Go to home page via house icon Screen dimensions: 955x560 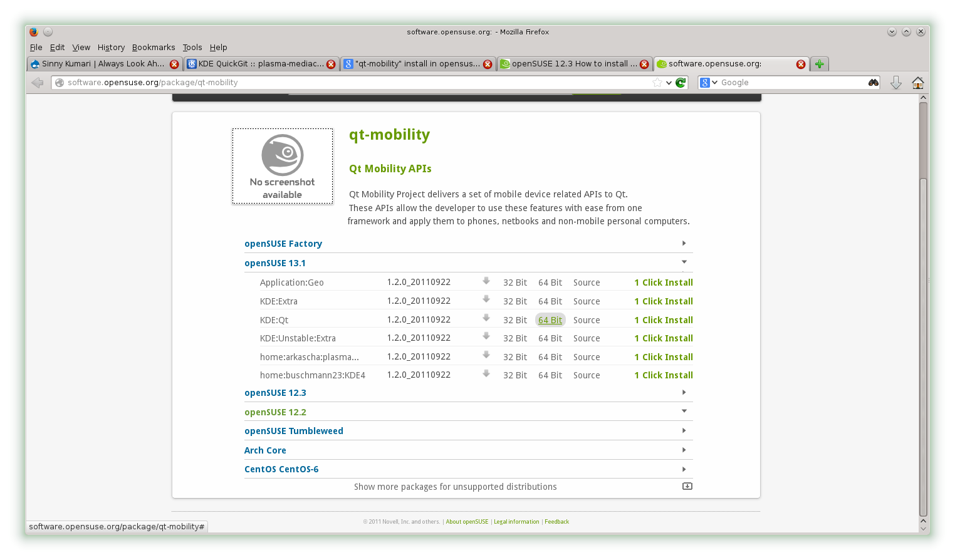918,83
